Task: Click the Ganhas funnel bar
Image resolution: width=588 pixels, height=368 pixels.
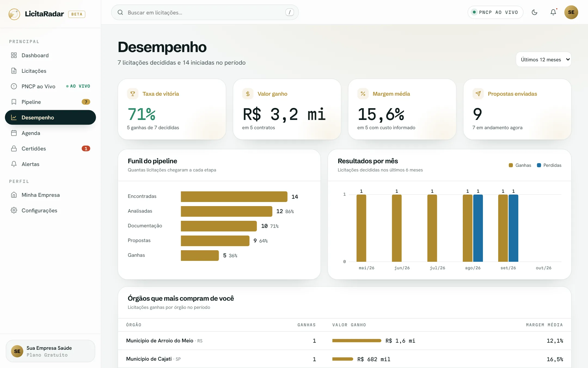Action: click(x=200, y=255)
